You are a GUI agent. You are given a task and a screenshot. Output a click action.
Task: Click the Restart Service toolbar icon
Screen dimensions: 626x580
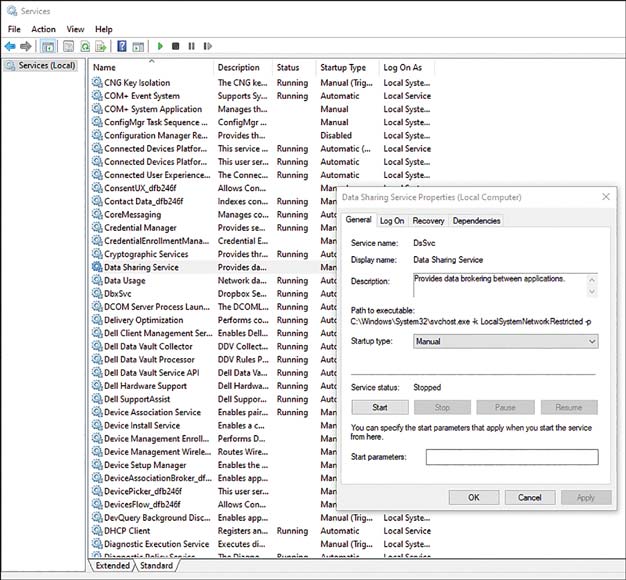[x=207, y=46]
